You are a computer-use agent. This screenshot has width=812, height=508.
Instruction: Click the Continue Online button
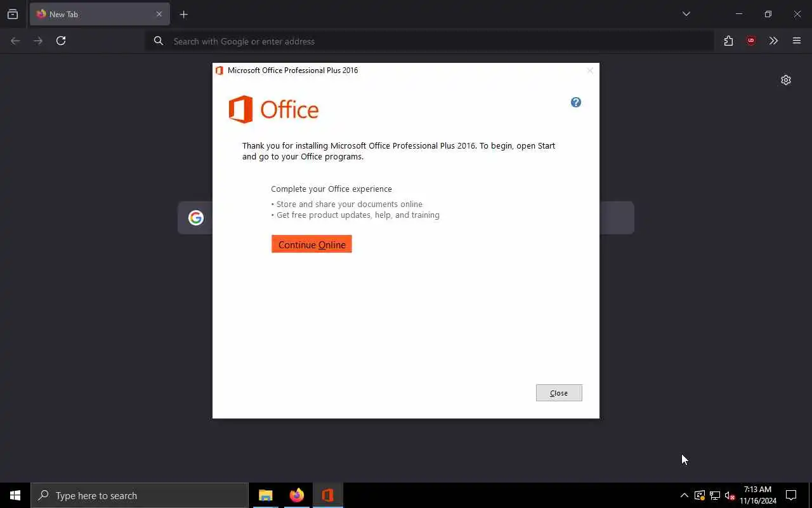(x=311, y=244)
